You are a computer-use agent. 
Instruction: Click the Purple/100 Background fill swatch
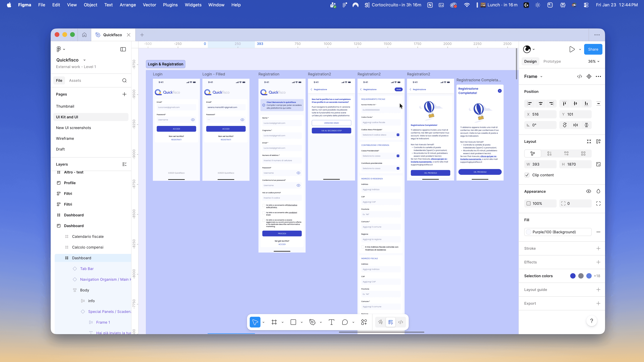pos(528,232)
